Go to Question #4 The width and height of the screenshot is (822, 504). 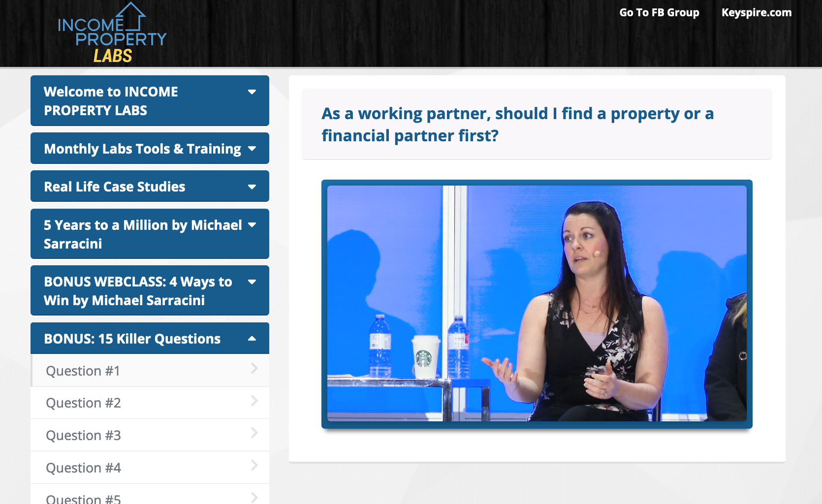83,468
